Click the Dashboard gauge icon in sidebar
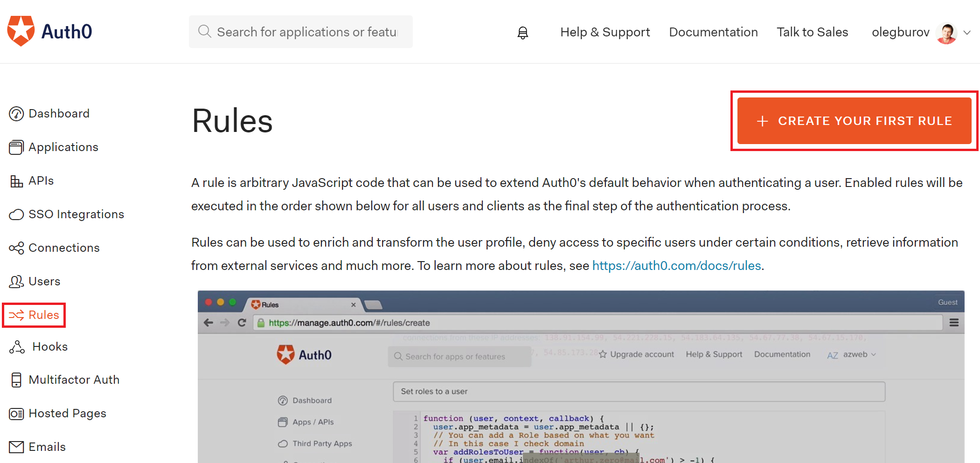 pyautogui.click(x=16, y=114)
